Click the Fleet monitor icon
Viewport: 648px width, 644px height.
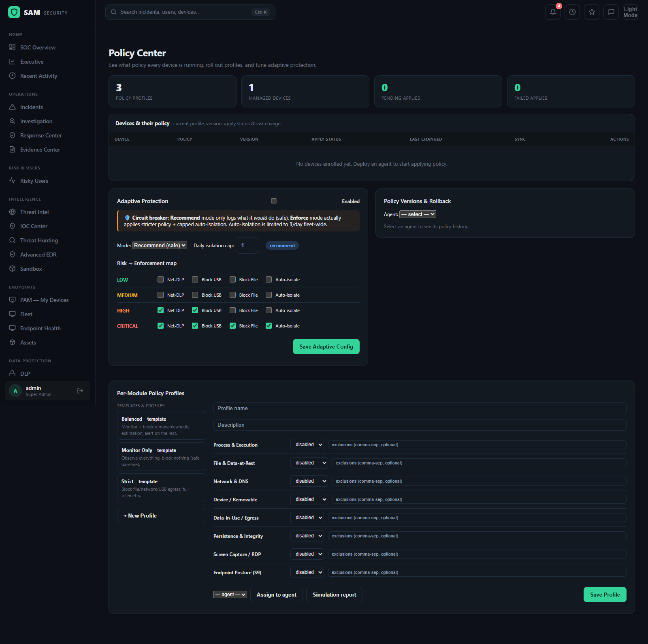pos(13,314)
